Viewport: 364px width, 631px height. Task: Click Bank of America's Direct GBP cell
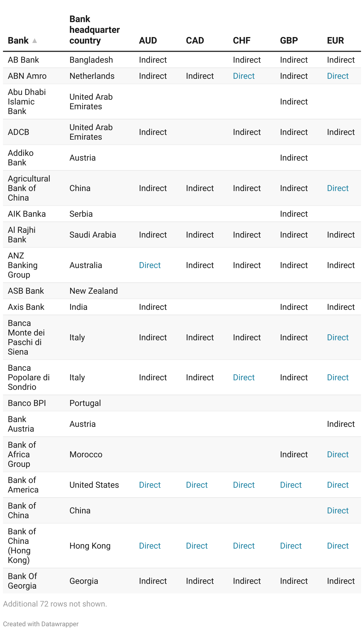pyautogui.click(x=291, y=485)
